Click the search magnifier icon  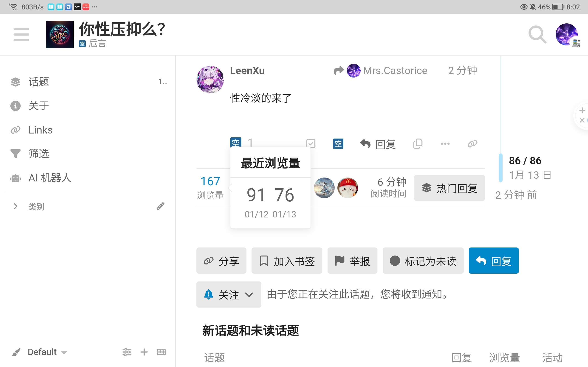point(537,34)
